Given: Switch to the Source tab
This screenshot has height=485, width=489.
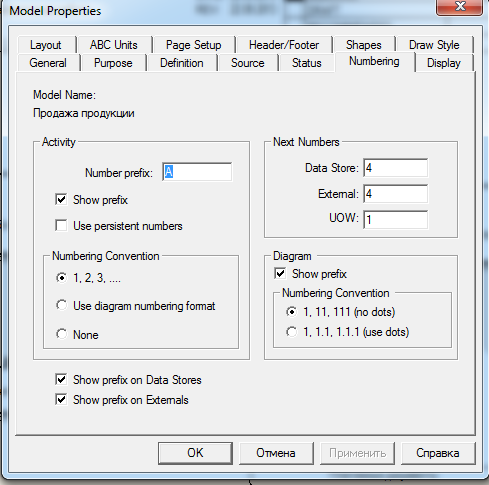Looking at the screenshot, I should pos(248,63).
